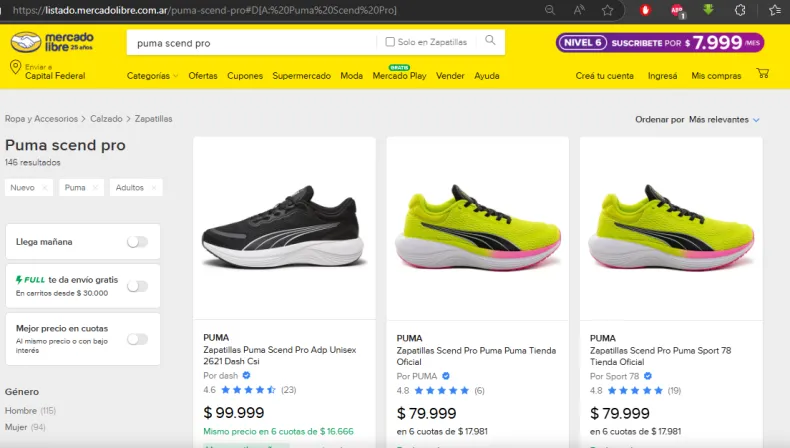Expand the Categorías dropdown menu

[152, 76]
